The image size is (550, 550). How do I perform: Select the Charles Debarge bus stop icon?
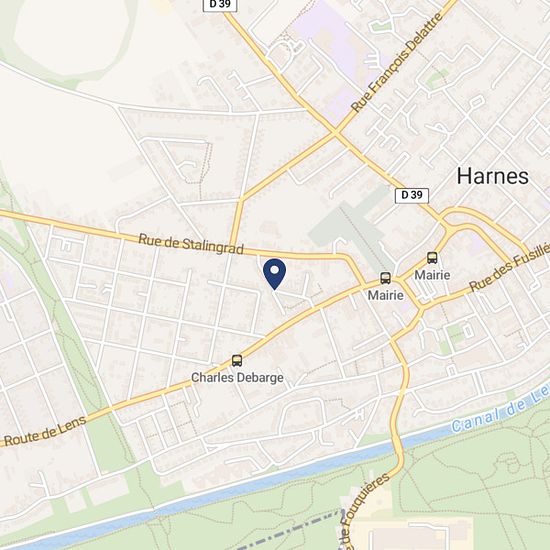coord(237,361)
